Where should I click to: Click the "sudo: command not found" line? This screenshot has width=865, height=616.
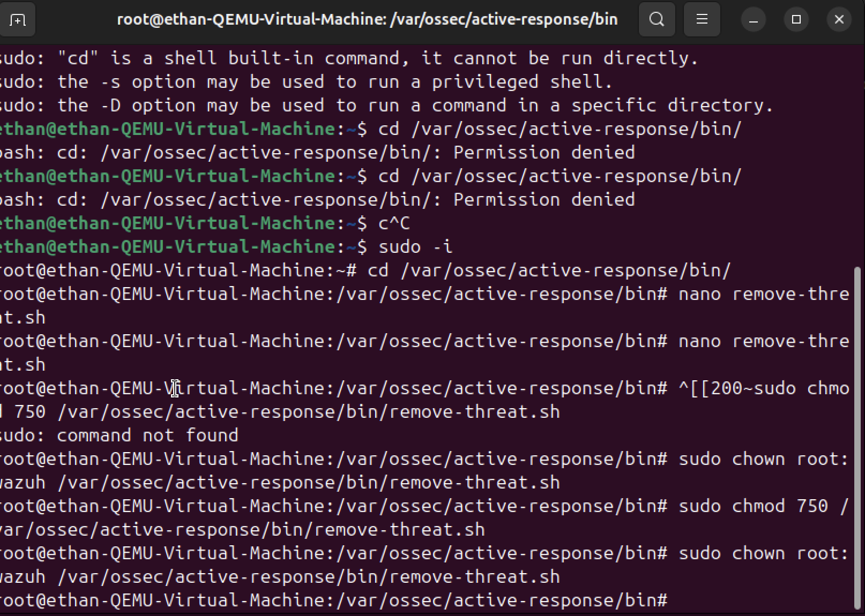click(119, 435)
